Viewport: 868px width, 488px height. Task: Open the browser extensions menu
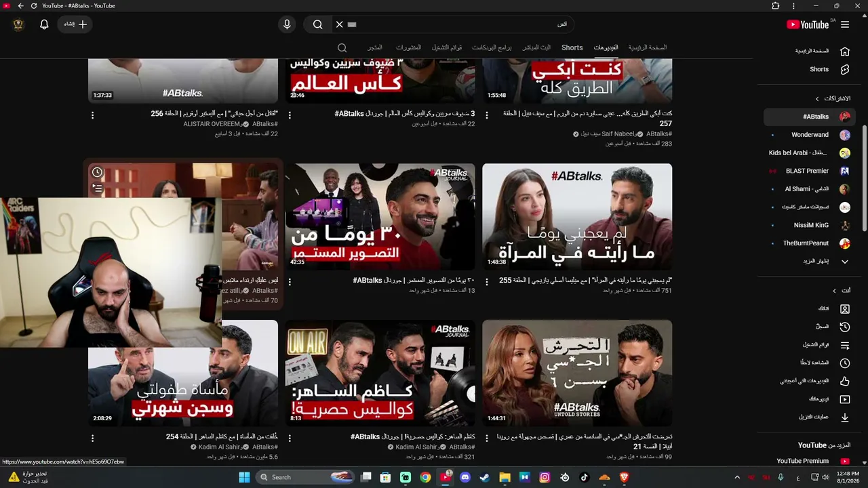pos(776,5)
